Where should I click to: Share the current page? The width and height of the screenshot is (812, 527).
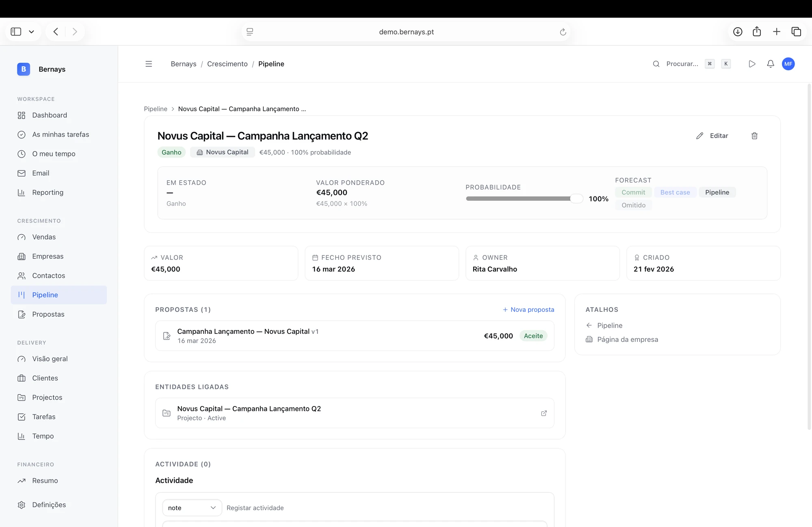point(757,32)
